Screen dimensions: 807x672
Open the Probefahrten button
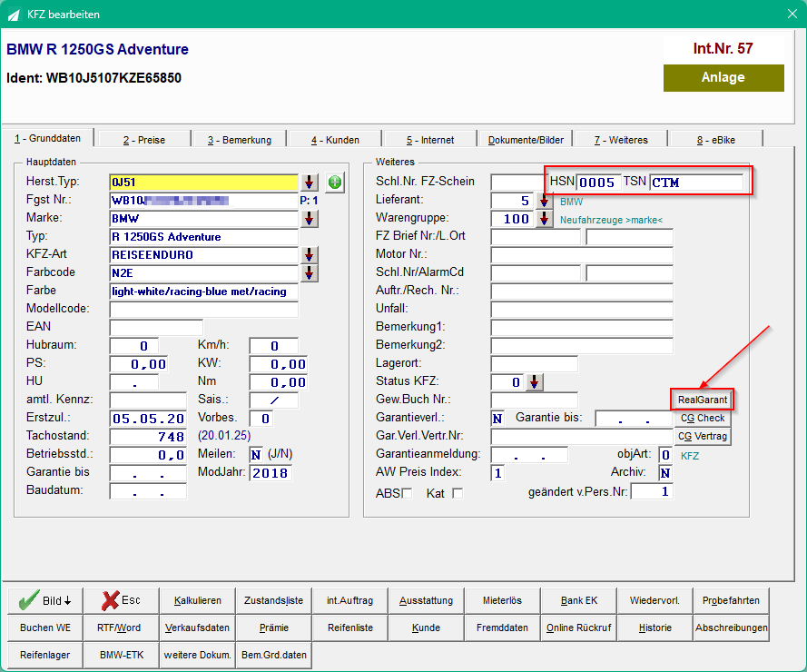click(x=731, y=600)
